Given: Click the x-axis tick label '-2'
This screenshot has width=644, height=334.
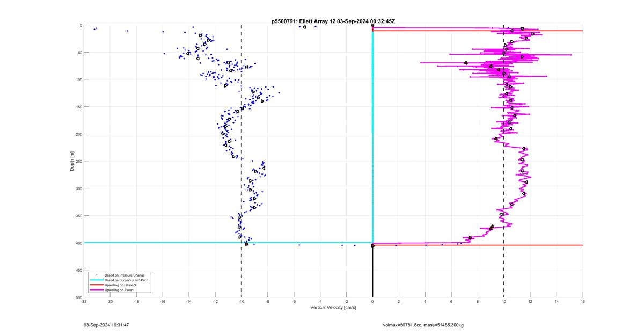Looking at the screenshot, I should pyautogui.click(x=346, y=302).
